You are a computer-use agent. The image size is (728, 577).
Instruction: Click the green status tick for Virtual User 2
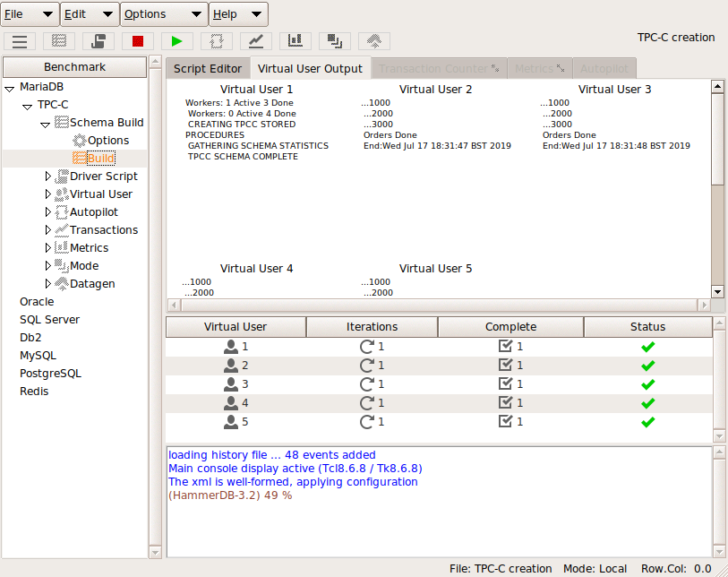coord(647,366)
